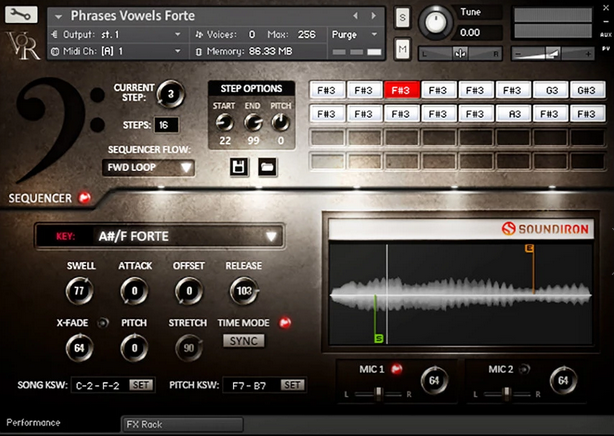Select the red highlighted F#3 step
Image resolution: width=614 pixels, height=436 pixels.
(401, 90)
